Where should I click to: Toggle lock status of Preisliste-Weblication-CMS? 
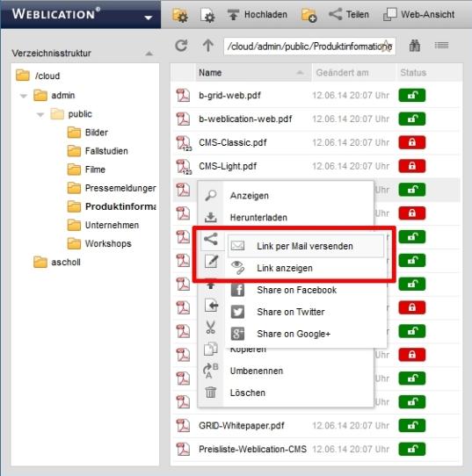point(412,450)
